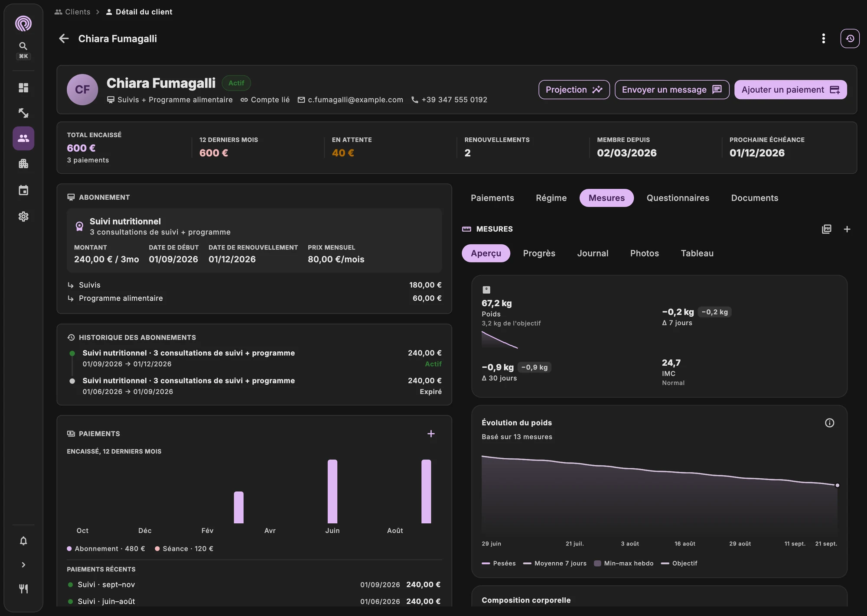Screen dimensions: 867x616
Task: Toggle Objectif legend item
Action: coord(679,563)
